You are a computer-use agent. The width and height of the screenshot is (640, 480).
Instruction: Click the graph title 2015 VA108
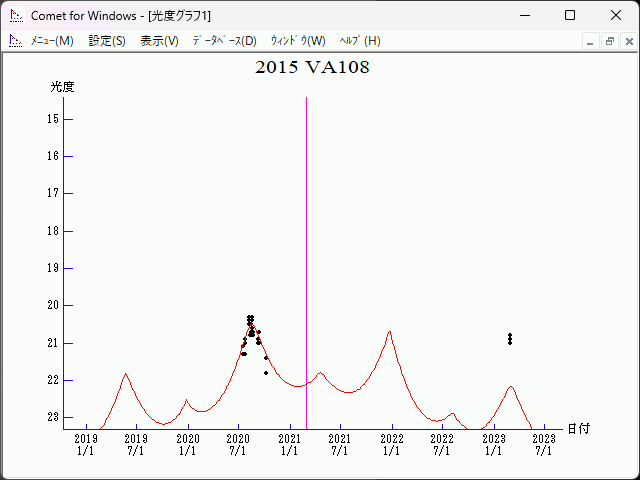tap(312, 68)
